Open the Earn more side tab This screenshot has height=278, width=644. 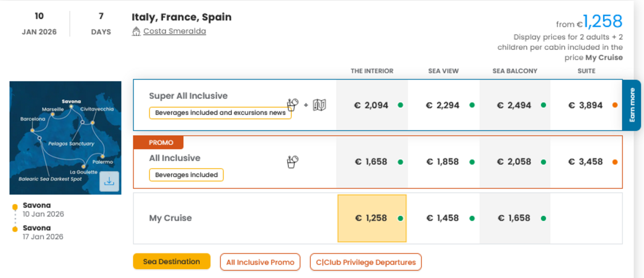click(632, 105)
